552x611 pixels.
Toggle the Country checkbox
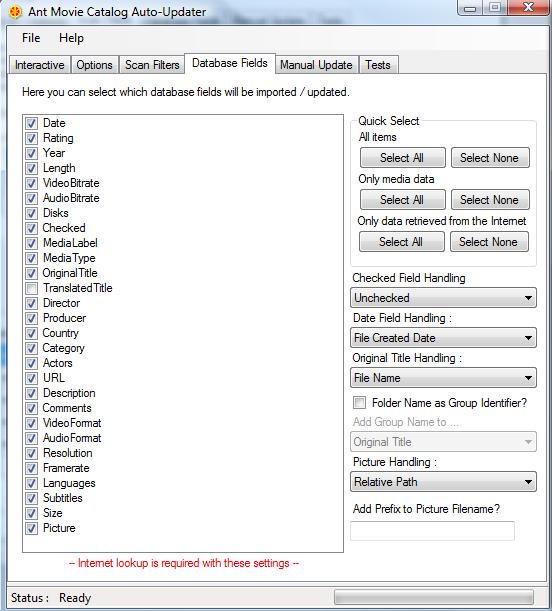tap(32, 334)
